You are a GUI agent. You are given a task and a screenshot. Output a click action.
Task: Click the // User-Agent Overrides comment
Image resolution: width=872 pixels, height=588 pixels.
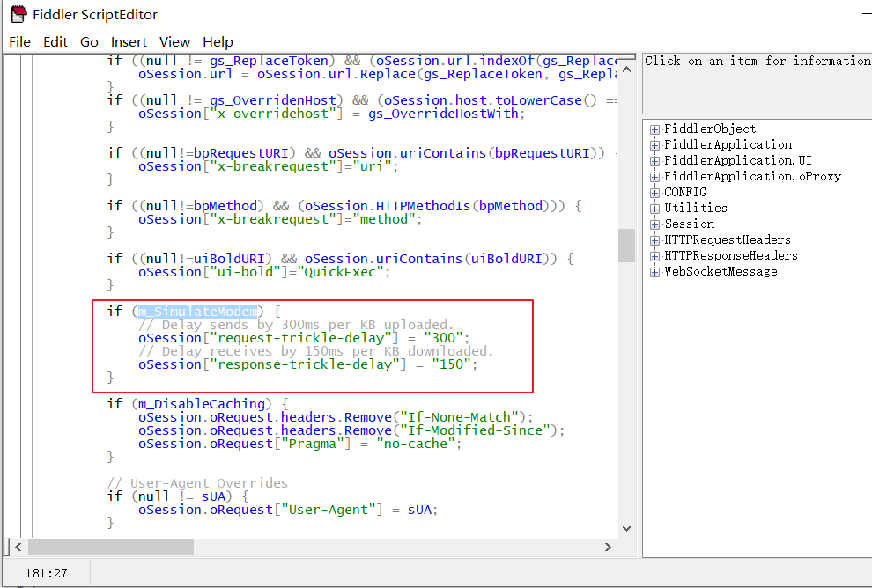197,483
